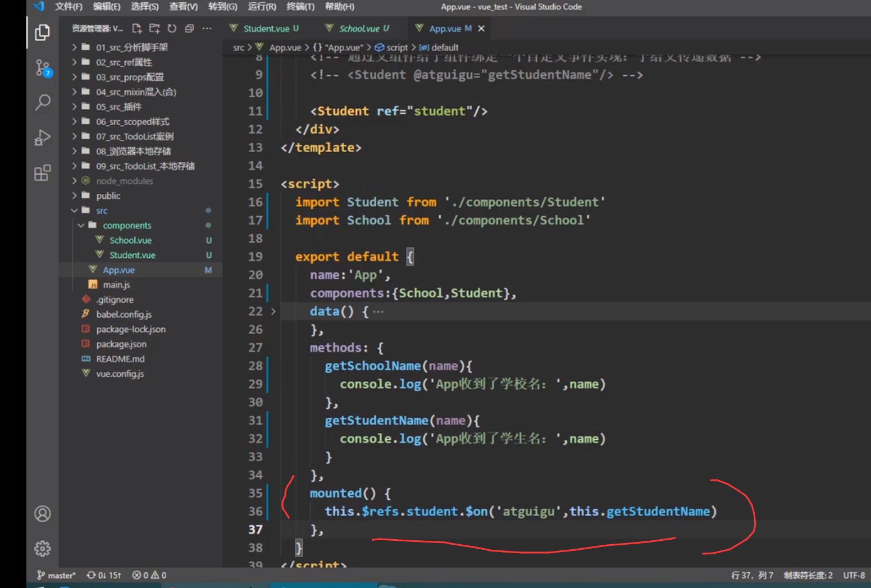
Task: Expand the folded data() block on line 22
Action: [273, 311]
